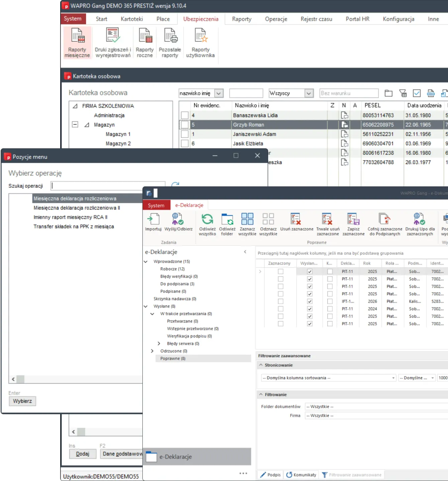Click the Odśwież folder toolbar icon
The image size is (448, 481).
click(x=227, y=224)
